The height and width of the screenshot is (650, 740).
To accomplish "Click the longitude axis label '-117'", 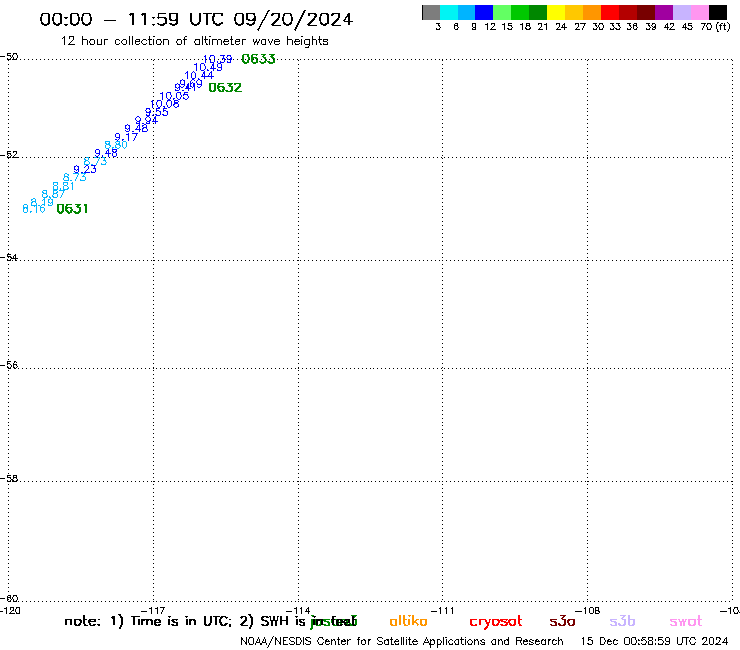I will [153, 610].
